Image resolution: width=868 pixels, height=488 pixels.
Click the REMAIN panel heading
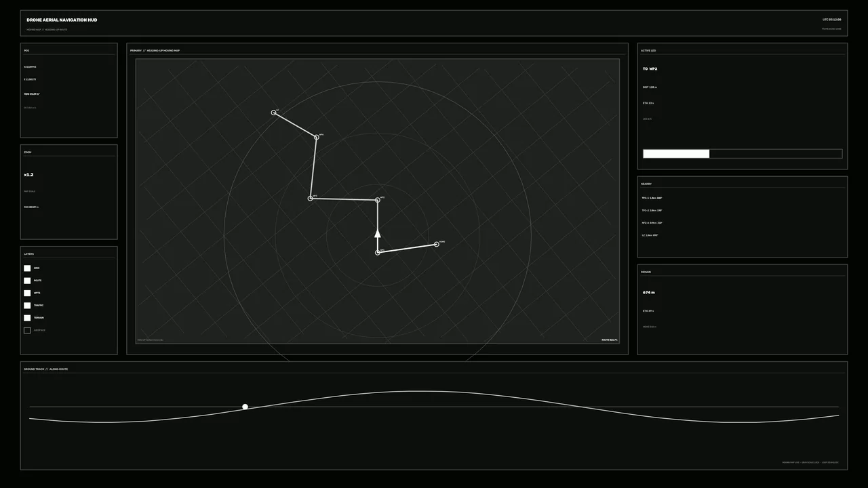pyautogui.click(x=646, y=272)
